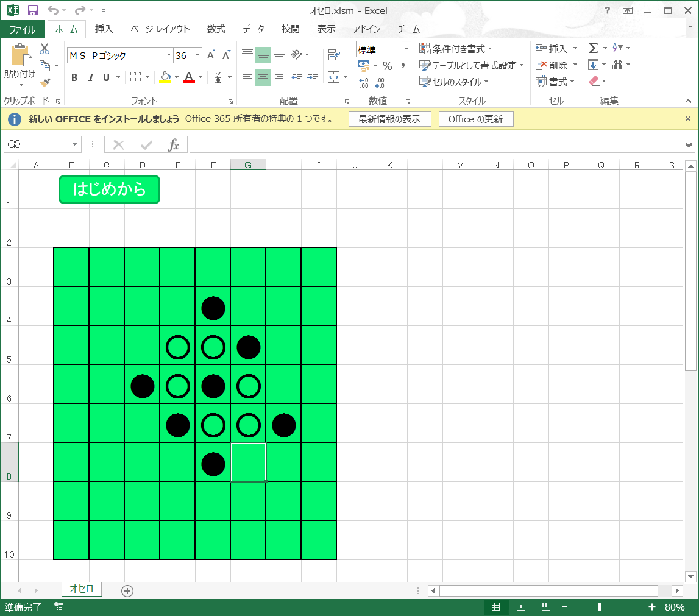Click the Percent Style icon
The image size is (699, 616).
tap(387, 66)
